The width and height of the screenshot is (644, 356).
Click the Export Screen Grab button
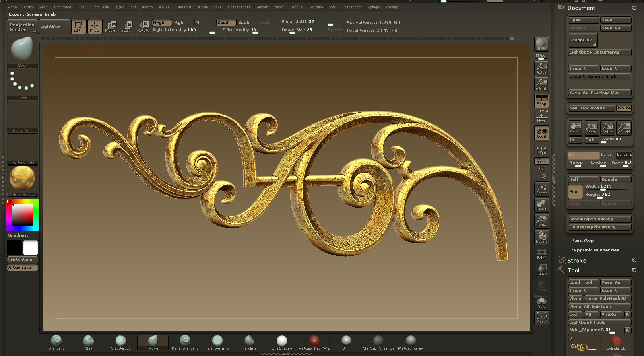tap(599, 76)
